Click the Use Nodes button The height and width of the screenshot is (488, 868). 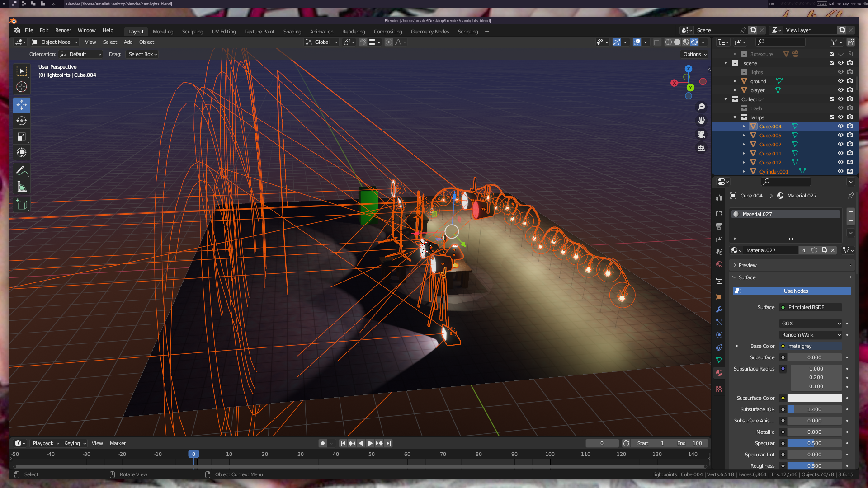click(792, 291)
